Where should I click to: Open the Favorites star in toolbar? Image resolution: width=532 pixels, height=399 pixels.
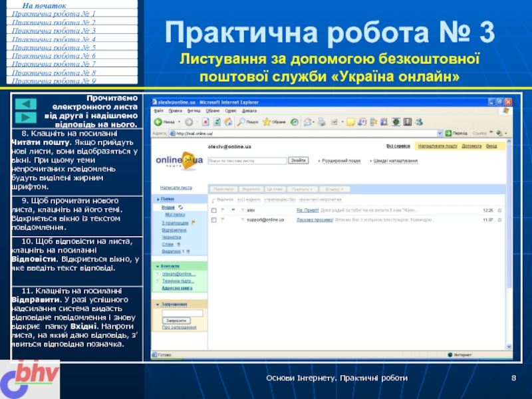pos(267,122)
